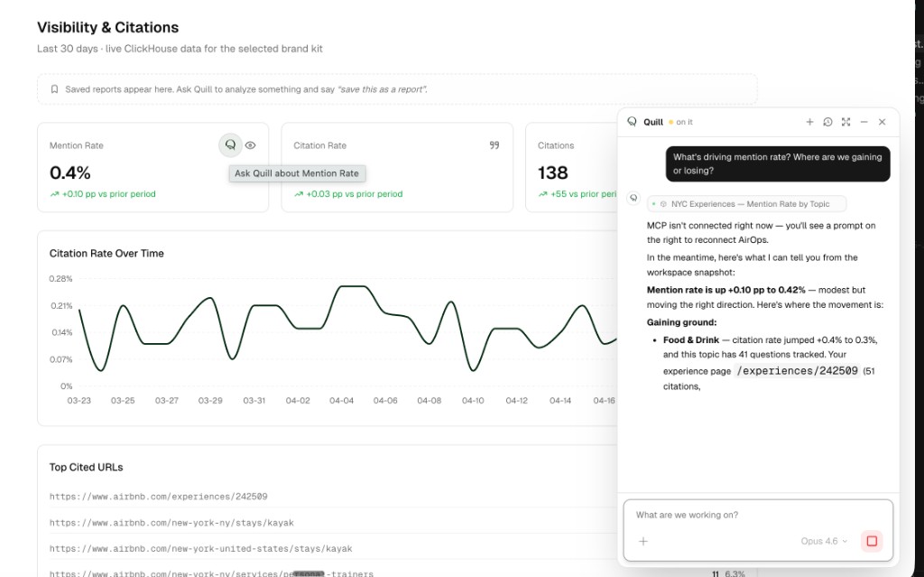Image resolution: width=924 pixels, height=577 pixels.
Task: Click the /experiences/242509 code link in chat
Action: (796, 370)
